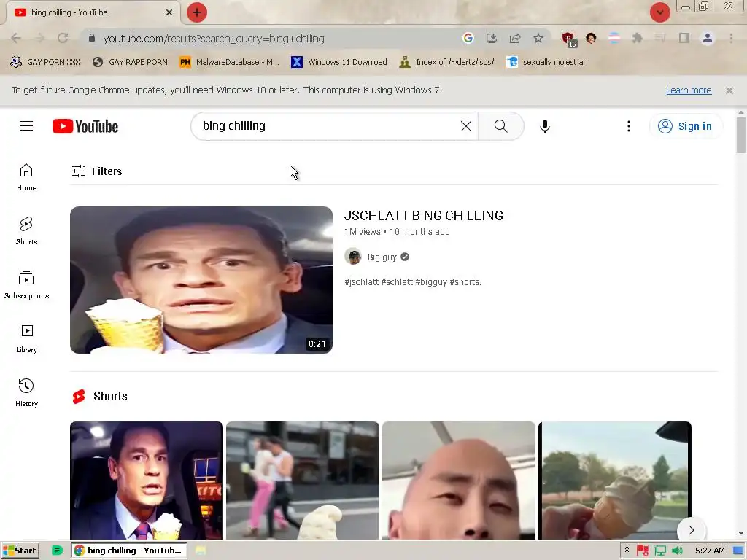Open the Short with the bald man close-up

click(x=459, y=481)
